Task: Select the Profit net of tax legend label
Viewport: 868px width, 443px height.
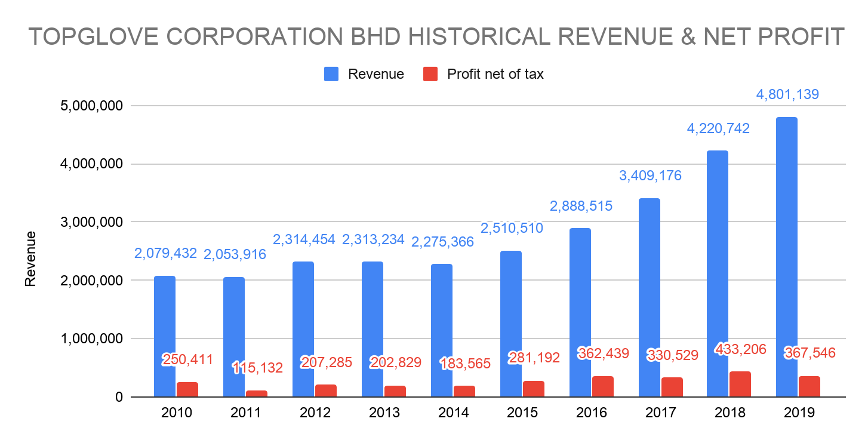Action: [495, 74]
